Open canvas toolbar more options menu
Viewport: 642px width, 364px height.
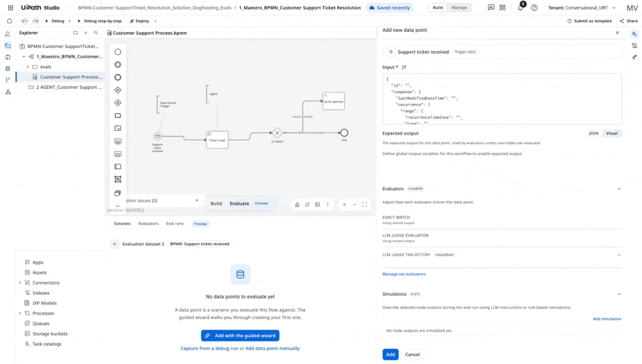(328, 204)
